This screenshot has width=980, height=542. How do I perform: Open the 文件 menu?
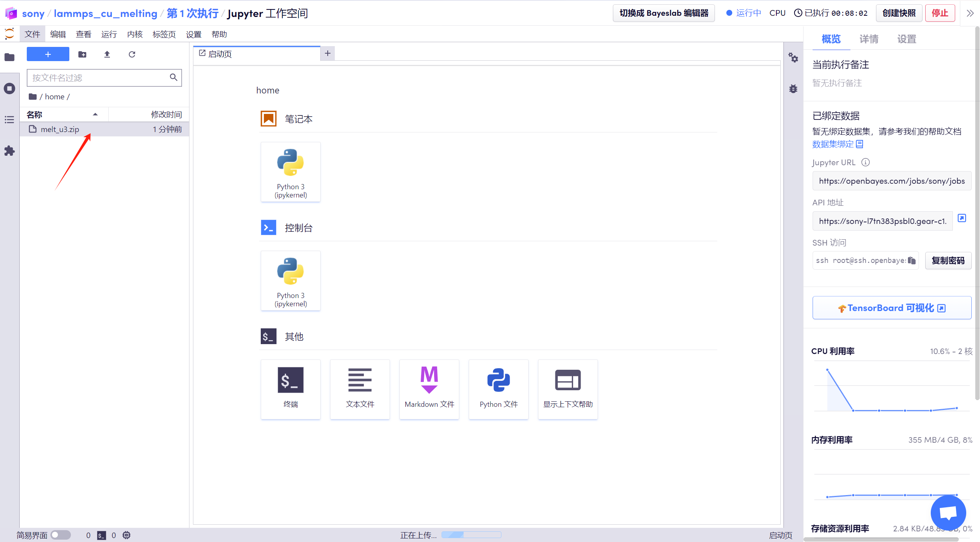click(32, 34)
